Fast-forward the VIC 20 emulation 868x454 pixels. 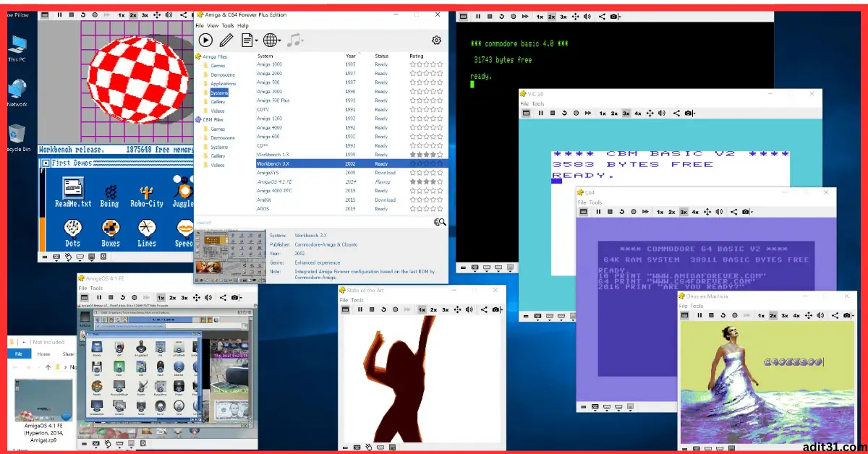click(x=588, y=113)
